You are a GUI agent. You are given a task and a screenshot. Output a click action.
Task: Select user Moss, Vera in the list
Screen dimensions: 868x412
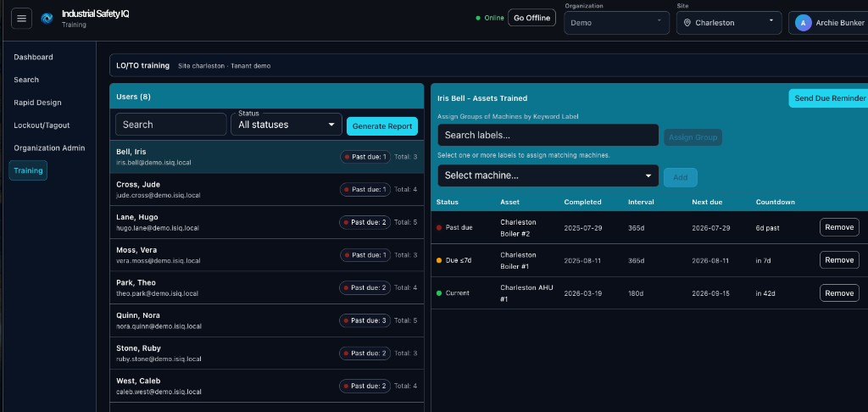point(267,254)
